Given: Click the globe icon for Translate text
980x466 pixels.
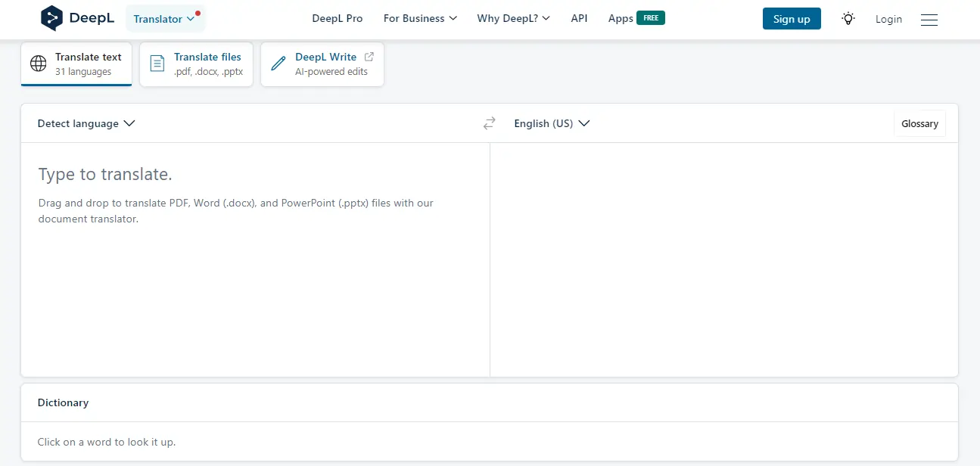Looking at the screenshot, I should (38, 64).
